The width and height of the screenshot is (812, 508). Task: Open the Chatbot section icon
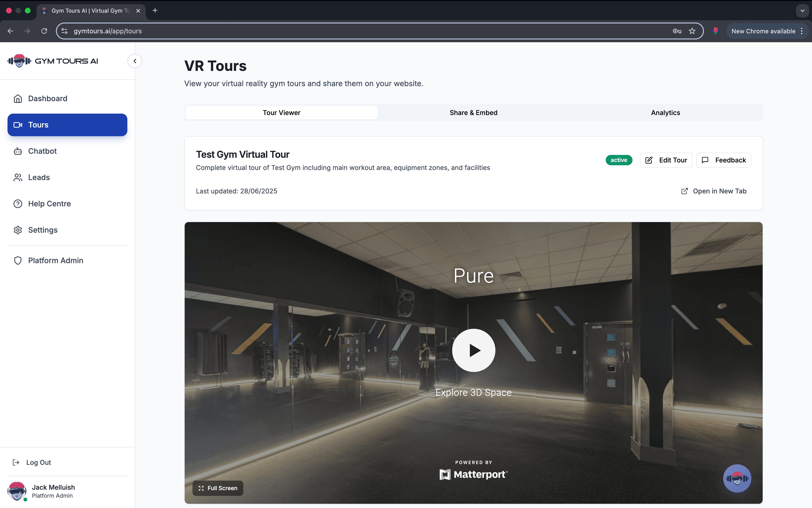[18, 151]
